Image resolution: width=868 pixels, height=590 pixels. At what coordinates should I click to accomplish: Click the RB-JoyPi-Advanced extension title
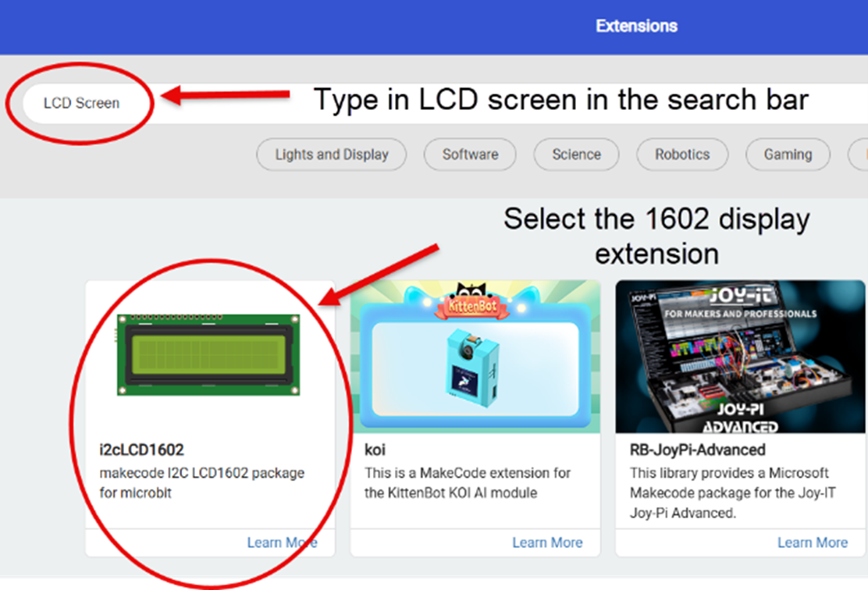point(698,450)
